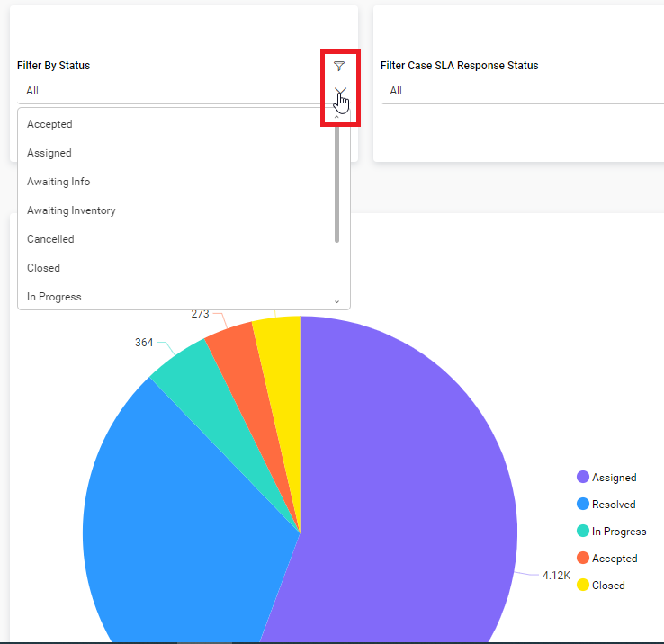This screenshot has height=644, width=664.
Task: Toggle the Closed legend entry in chart
Action: [600, 586]
